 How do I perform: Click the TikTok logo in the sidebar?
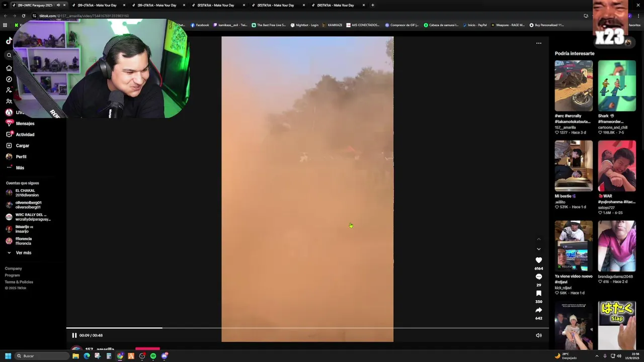[9, 41]
